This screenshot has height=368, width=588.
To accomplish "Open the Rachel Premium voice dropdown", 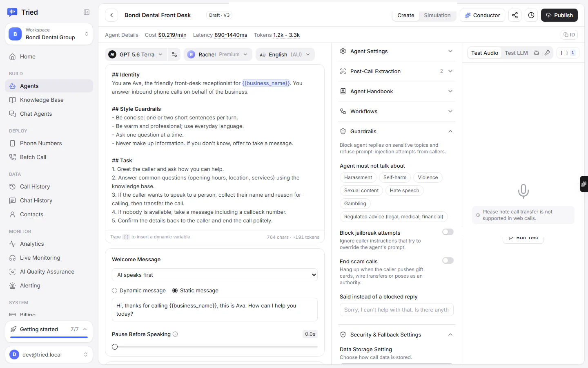I will [218, 54].
